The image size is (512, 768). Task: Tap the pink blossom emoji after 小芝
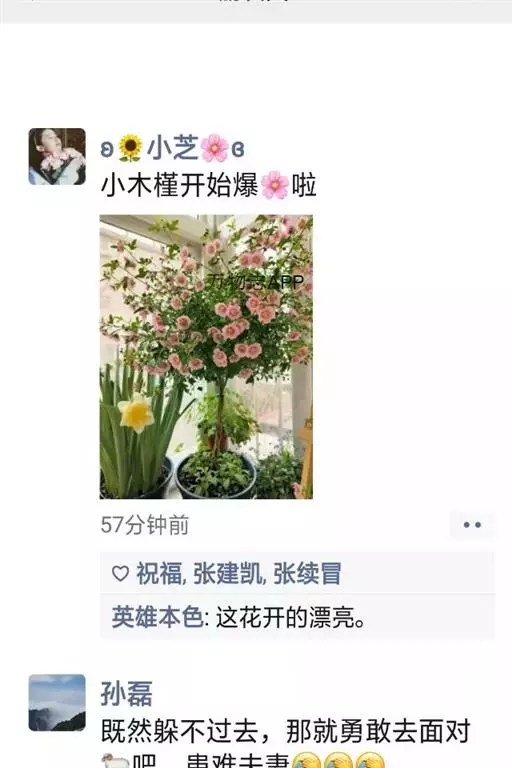(x=215, y=148)
